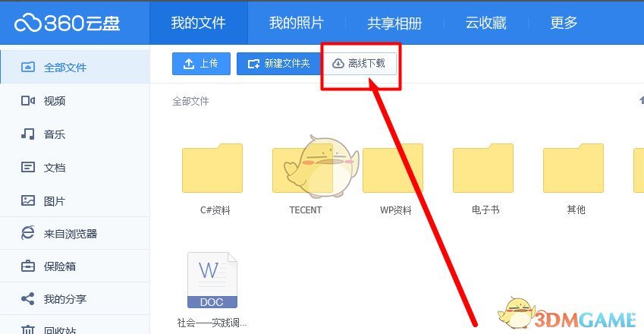Viewport: 644px width, 334px height.
Task: Select 全部文件 in the sidebar
Action: tap(75, 67)
